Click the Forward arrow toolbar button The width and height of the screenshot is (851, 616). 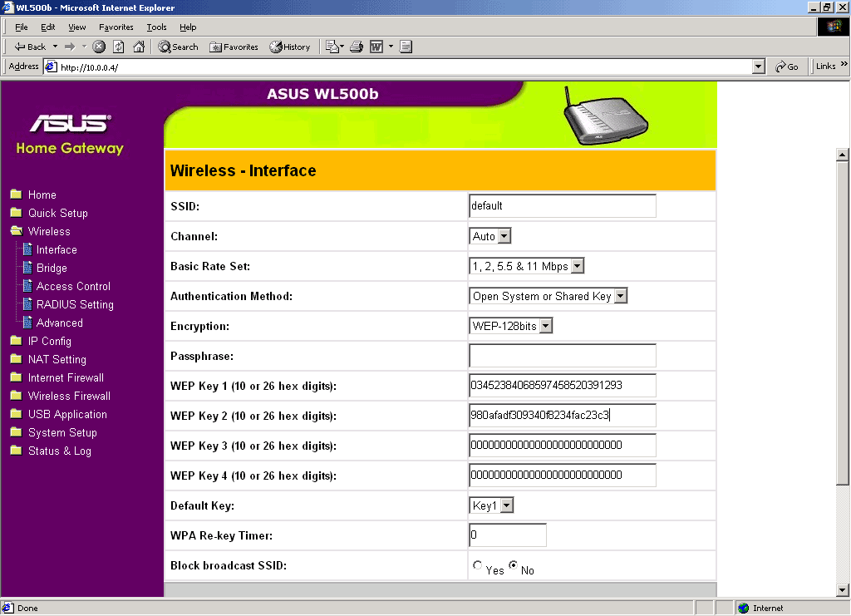[x=70, y=47]
